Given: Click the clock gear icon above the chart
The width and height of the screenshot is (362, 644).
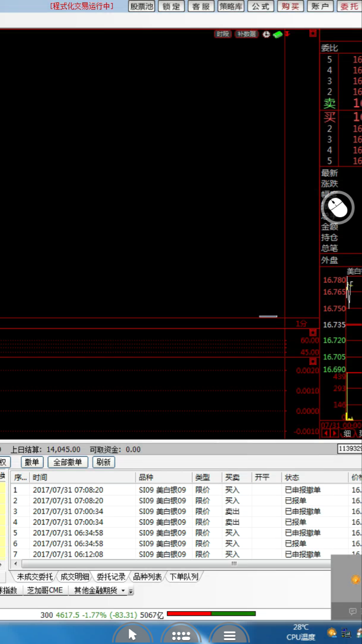Looking at the screenshot, I should (x=266, y=34).
